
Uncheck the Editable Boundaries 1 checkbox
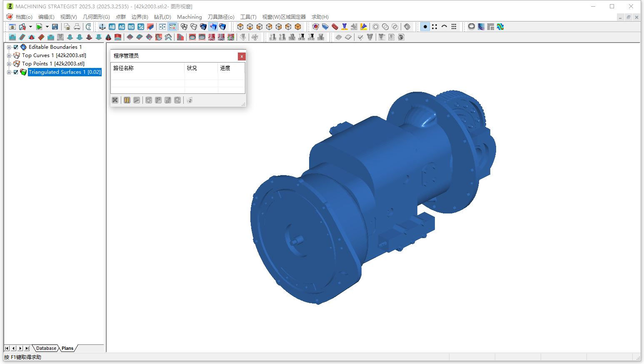pos(15,47)
